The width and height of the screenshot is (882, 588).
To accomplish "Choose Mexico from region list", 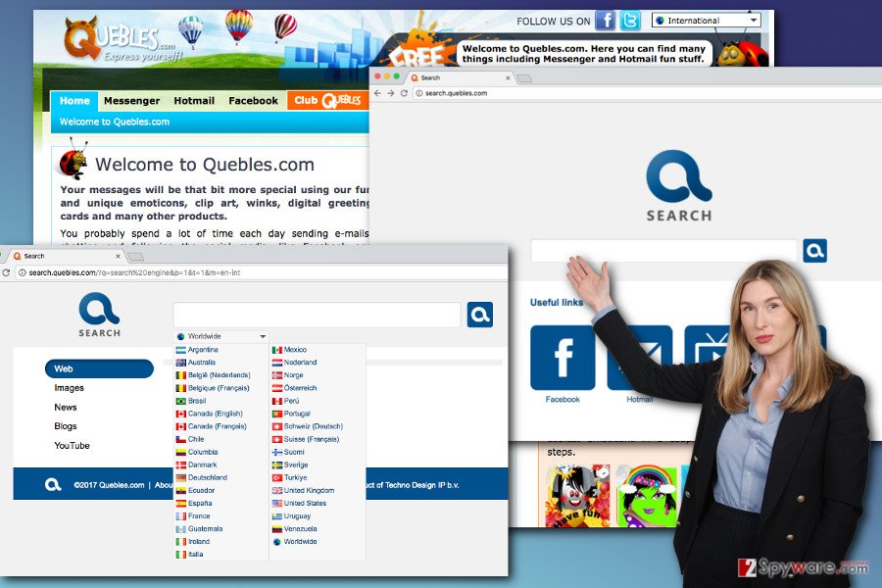I will [x=290, y=350].
